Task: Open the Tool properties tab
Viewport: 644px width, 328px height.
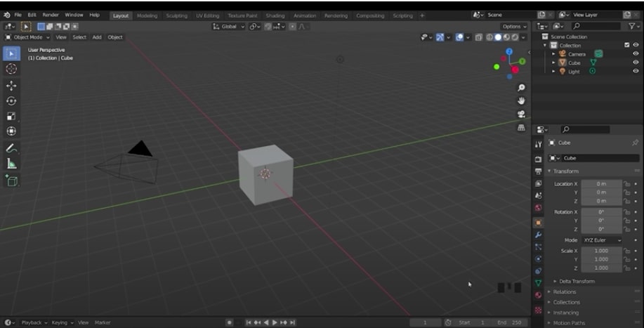Action: 539,144
